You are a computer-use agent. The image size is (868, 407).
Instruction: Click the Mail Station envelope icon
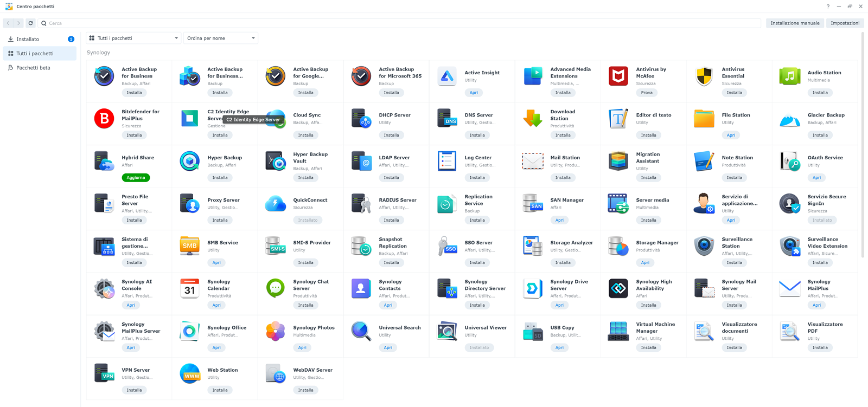pos(533,161)
